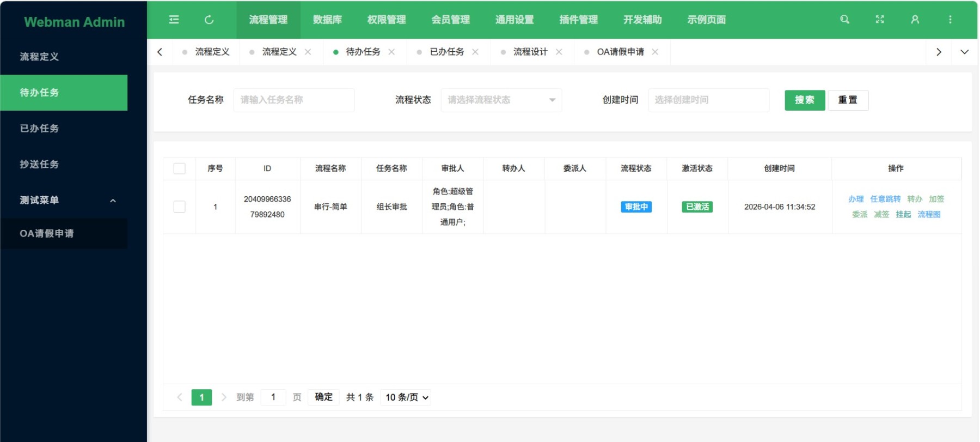Click the green 搜索 button
Viewport: 980px width, 442px height.
[x=805, y=100]
